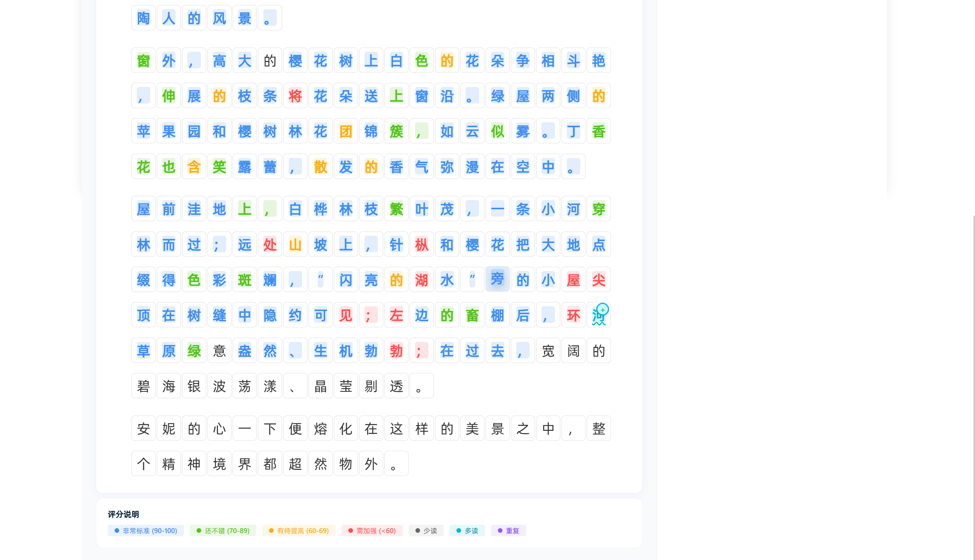The width and height of the screenshot is (975, 560).
Task: Click the green 繁 character tile
Action: pos(396,209)
